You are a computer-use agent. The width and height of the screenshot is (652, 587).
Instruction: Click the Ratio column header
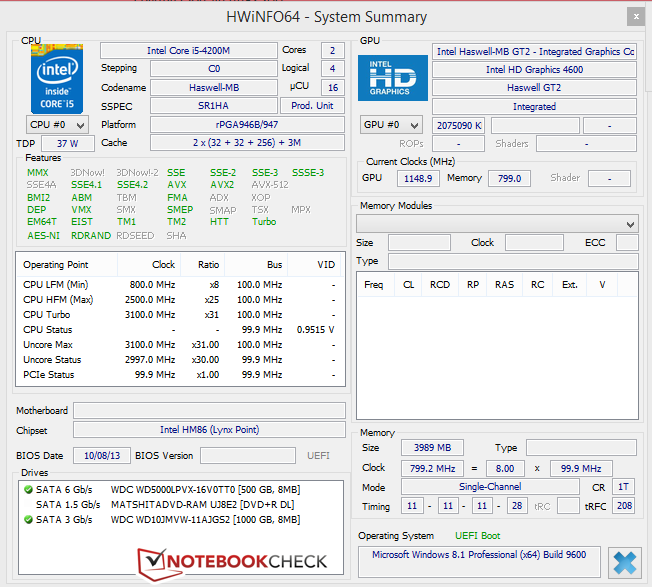click(x=203, y=265)
